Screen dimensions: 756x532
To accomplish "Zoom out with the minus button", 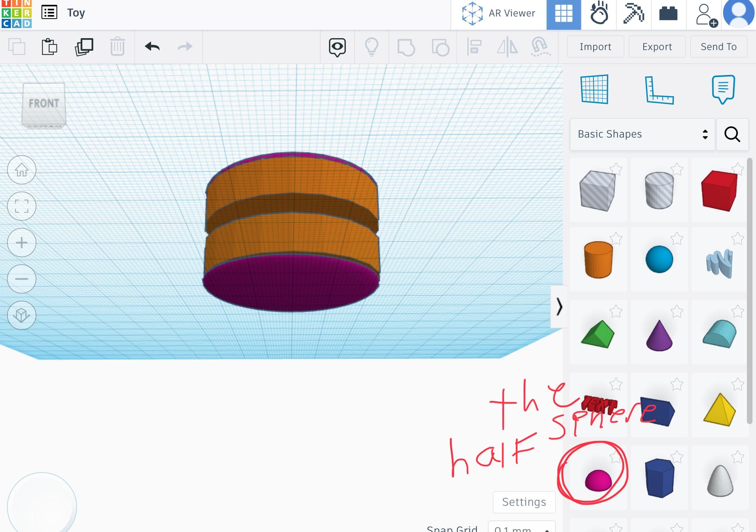I will [x=22, y=279].
